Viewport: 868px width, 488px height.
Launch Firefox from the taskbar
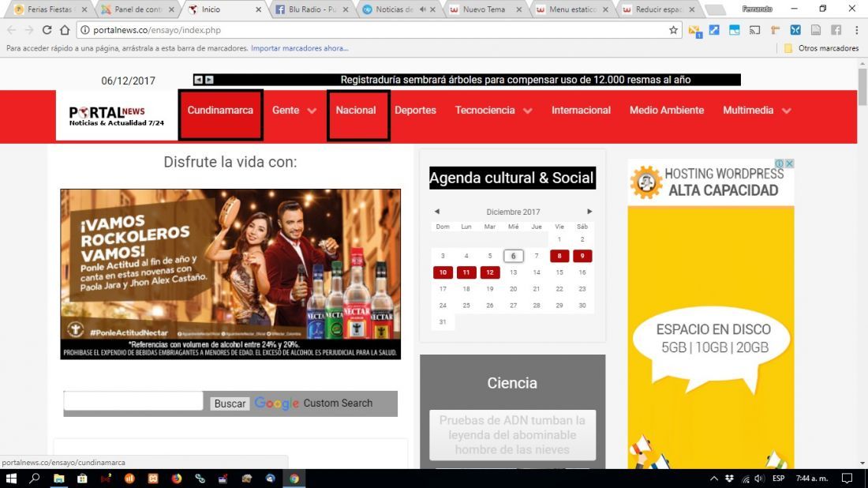(x=177, y=478)
